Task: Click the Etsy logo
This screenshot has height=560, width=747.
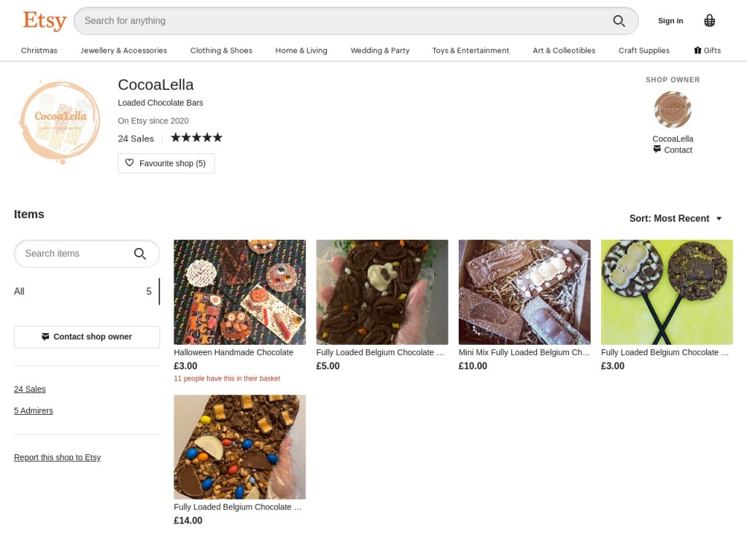Action: pos(44,20)
